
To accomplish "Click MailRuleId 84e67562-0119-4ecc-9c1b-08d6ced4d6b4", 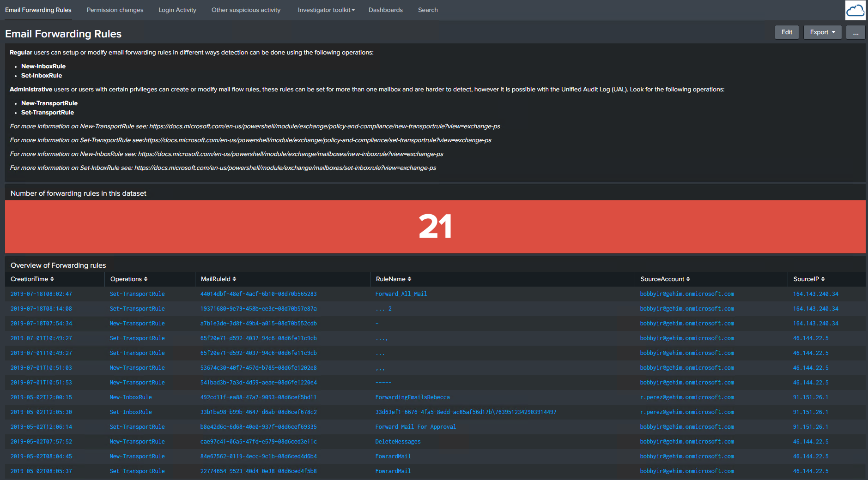I will point(259,456).
